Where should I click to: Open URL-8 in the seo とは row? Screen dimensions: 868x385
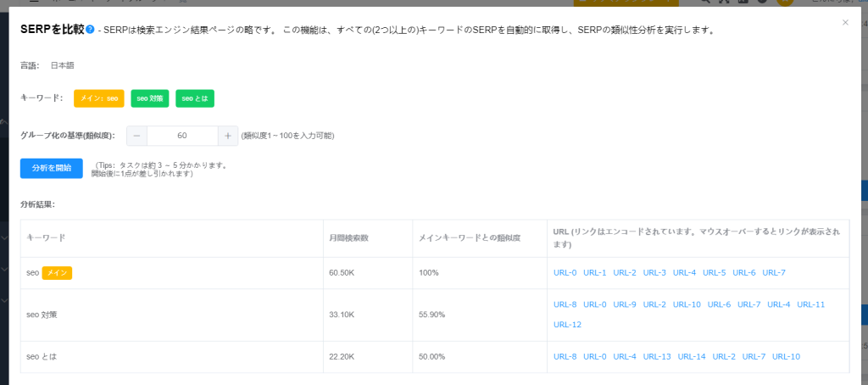coord(565,357)
